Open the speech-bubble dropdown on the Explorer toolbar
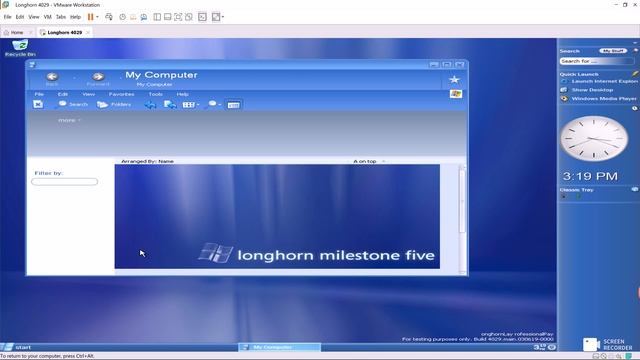The width and height of the screenshot is (640, 360). point(214,104)
